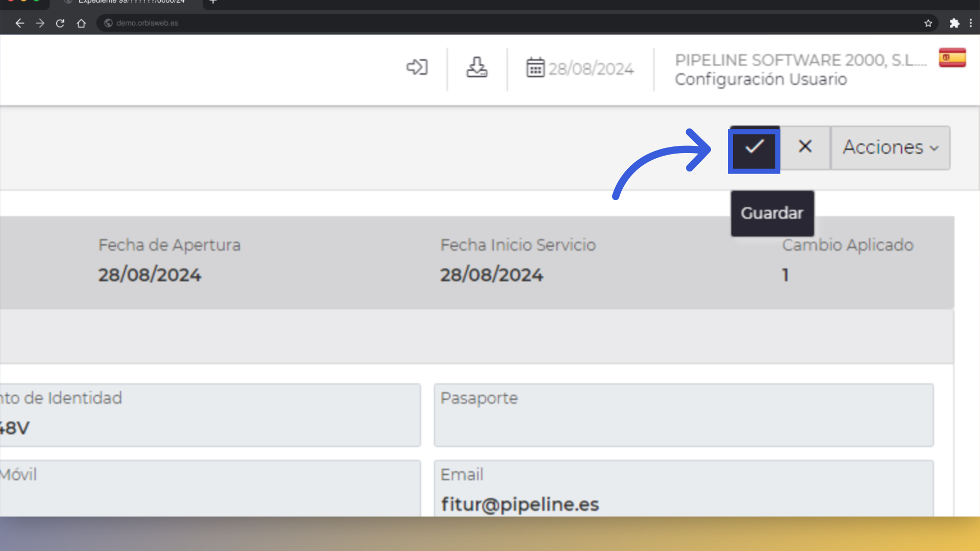
Task: Open a new browser tab
Action: tap(213, 2)
